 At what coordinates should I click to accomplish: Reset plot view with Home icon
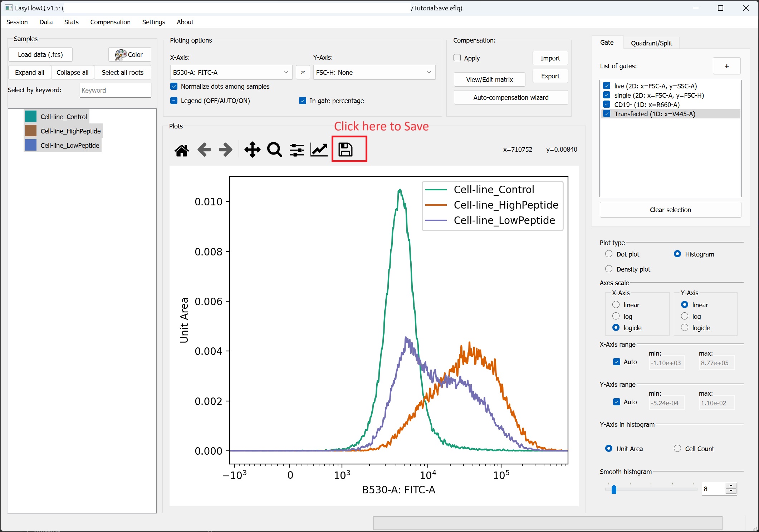182,150
